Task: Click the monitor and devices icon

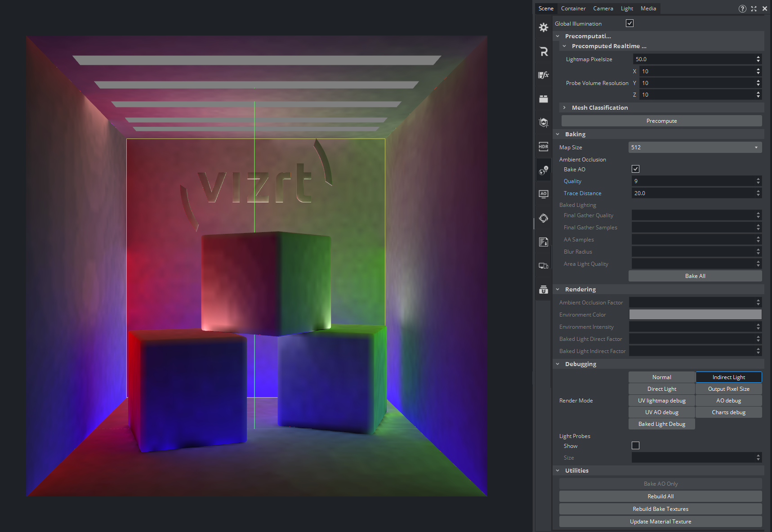Action: (543, 266)
